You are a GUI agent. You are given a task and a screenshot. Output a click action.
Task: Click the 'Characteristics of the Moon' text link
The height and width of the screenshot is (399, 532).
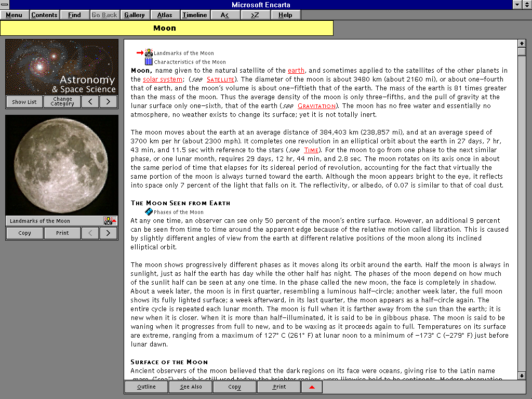click(190, 62)
